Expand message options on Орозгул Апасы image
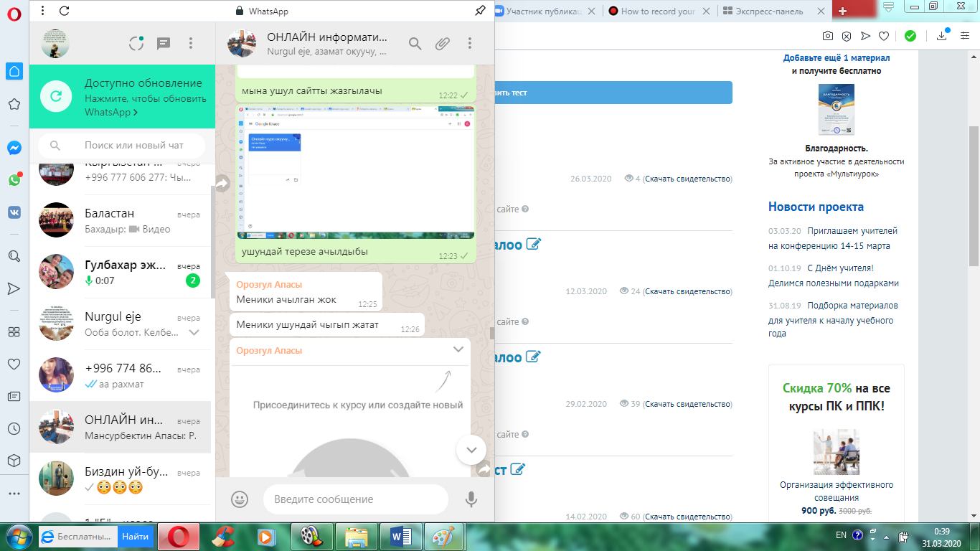The image size is (980, 551). point(458,349)
